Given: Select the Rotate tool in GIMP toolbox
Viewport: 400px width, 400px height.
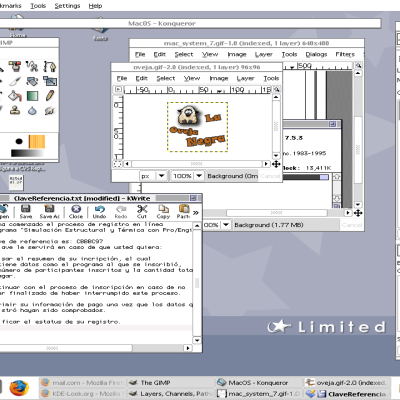Looking at the screenshot, I should click(32, 81).
